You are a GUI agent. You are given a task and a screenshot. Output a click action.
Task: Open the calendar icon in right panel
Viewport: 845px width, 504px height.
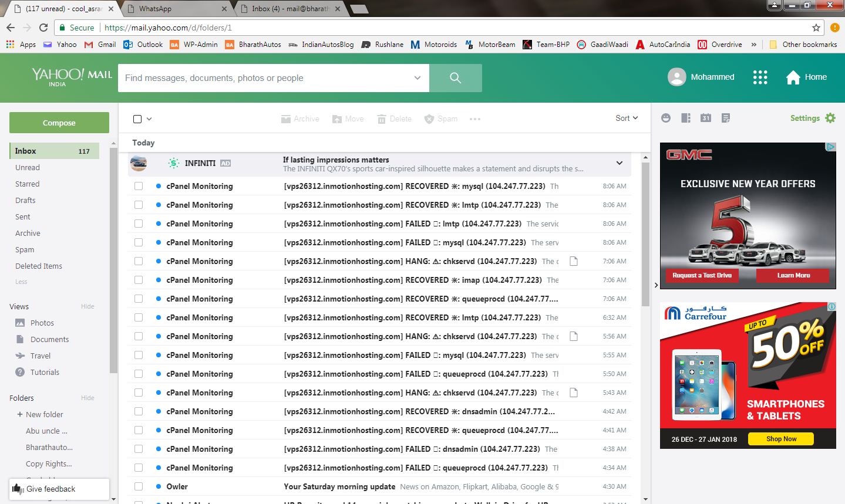(706, 118)
